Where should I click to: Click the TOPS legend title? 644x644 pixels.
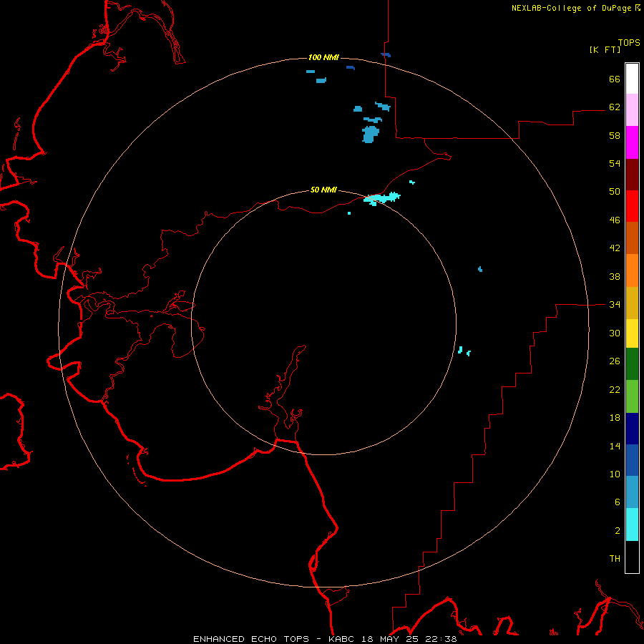point(629,42)
